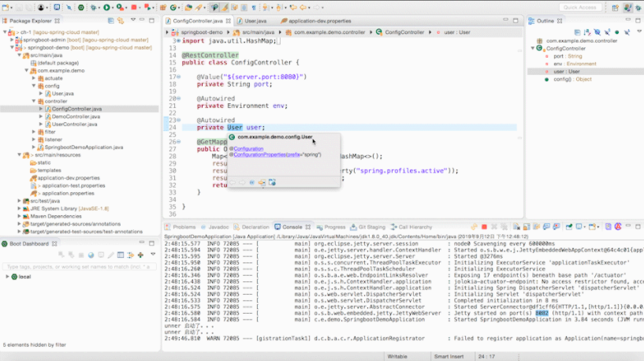
Task: Click the red Terminate icon in main toolbar
Action: [134, 7]
